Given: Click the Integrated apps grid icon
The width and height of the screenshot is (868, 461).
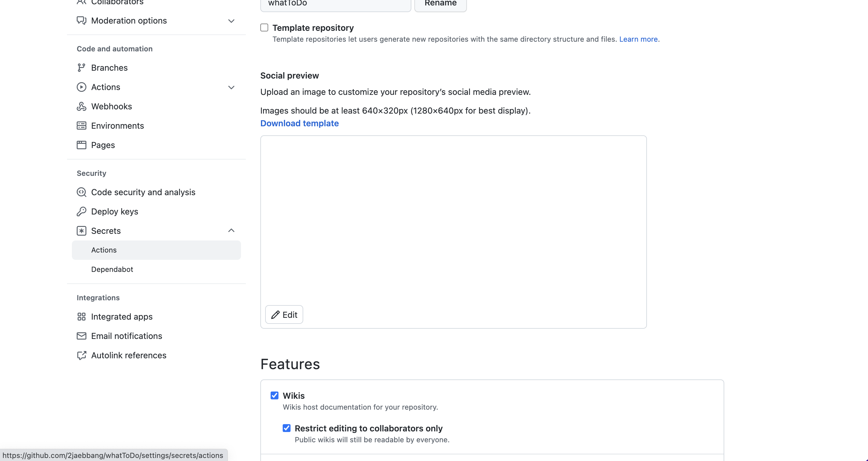Looking at the screenshot, I should pyautogui.click(x=81, y=317).
